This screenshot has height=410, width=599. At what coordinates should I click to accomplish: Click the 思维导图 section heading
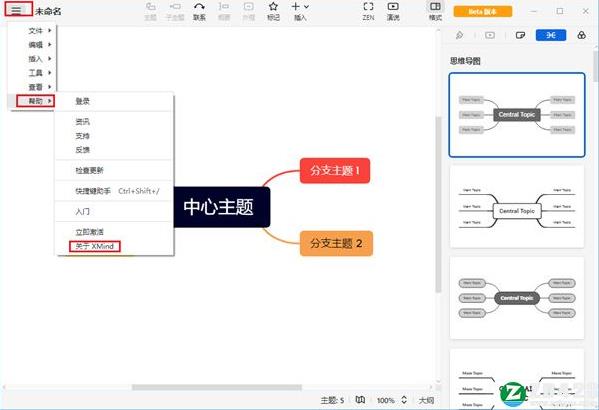tap(465, 61)
